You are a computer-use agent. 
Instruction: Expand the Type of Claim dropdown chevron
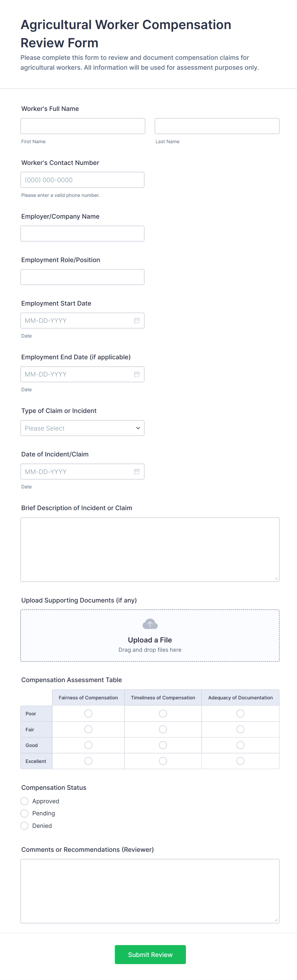click(138, 428)
